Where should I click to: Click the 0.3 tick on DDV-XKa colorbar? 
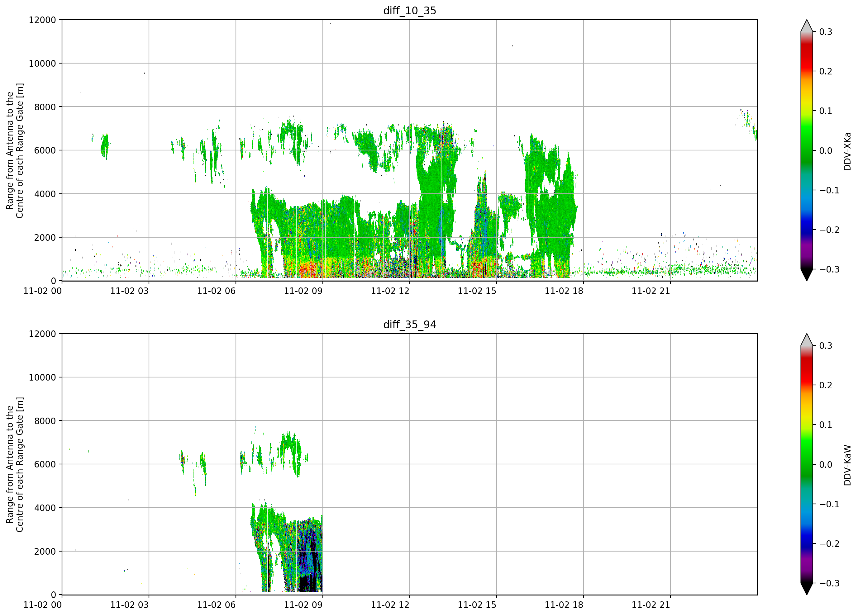tap(826, 32)
